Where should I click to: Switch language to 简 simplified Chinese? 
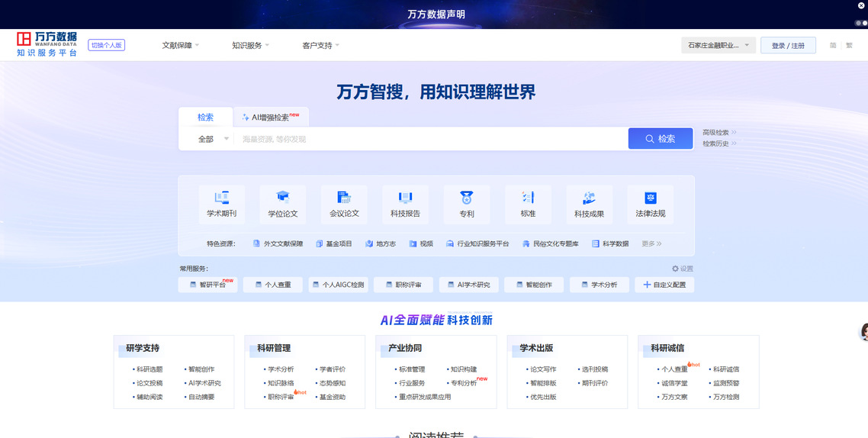833,46
